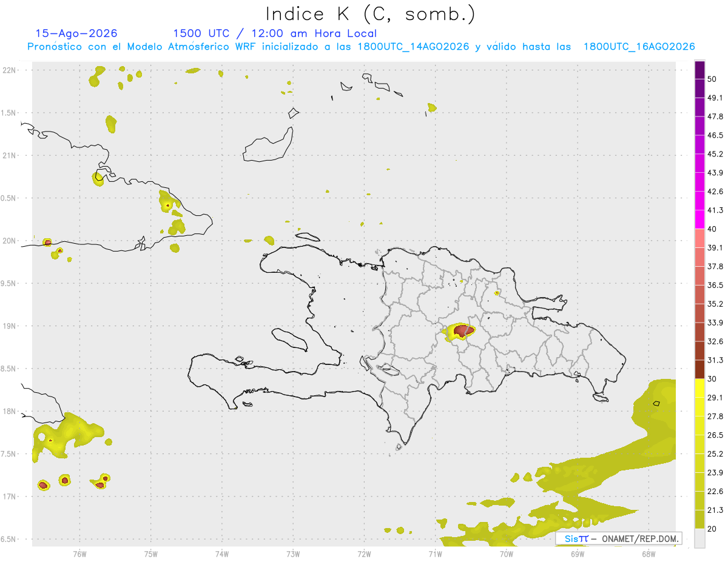Viewport: 728px width, 562px height.
Task: Click the '1500 UTC / 12:00 am Hora Local' text
Action: coord(275,33)
